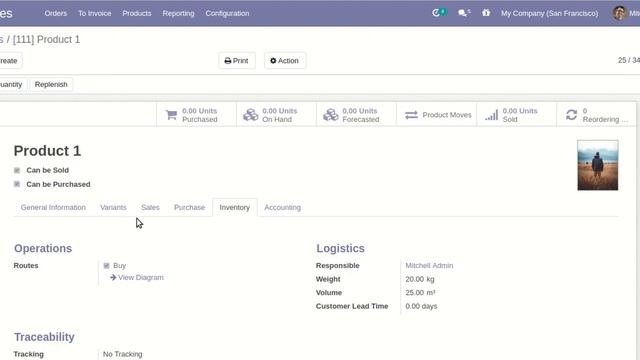Select the Inventory tab

pyautogui.click(x=235, y=207)
